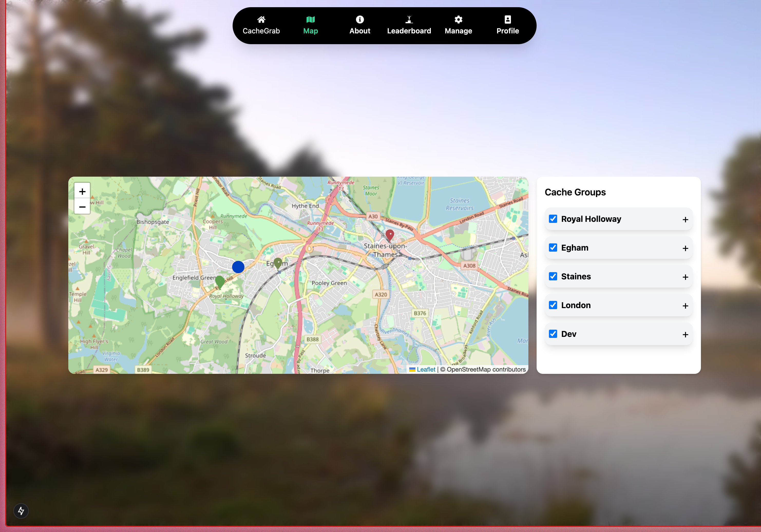761x532 pixels.
Task: Disable the Dev cache group checkbox
Action: pos(553,334)
